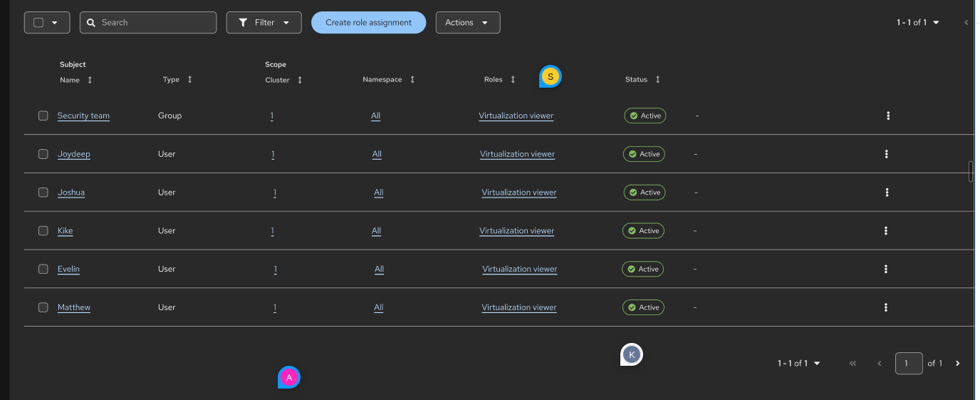
Task: Click the pink A collaborator avatar
Action: (289, 378)
